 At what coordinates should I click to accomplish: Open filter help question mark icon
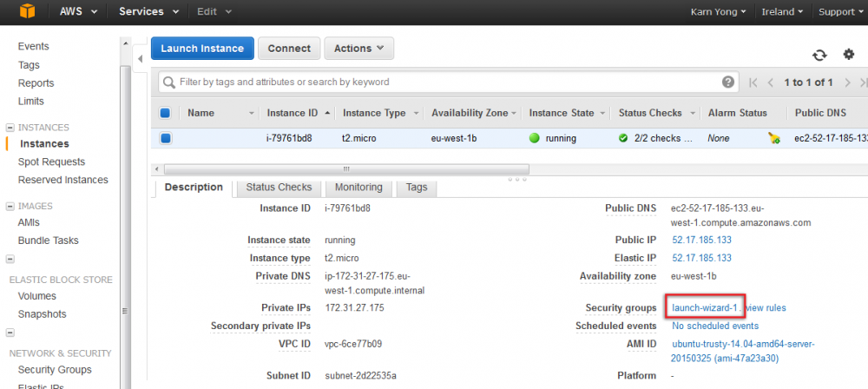coord(728,82)
